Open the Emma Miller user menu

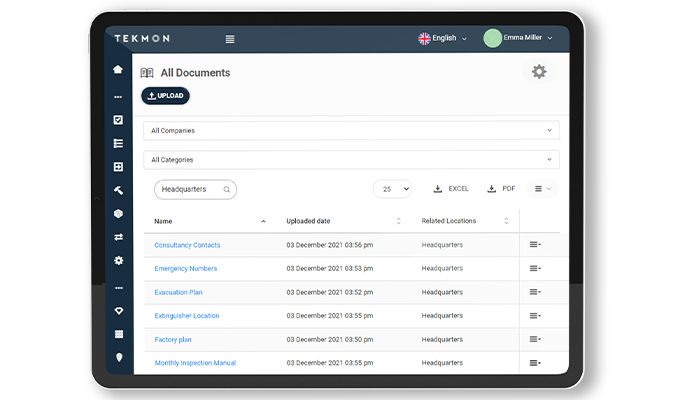tap(519, 38)
